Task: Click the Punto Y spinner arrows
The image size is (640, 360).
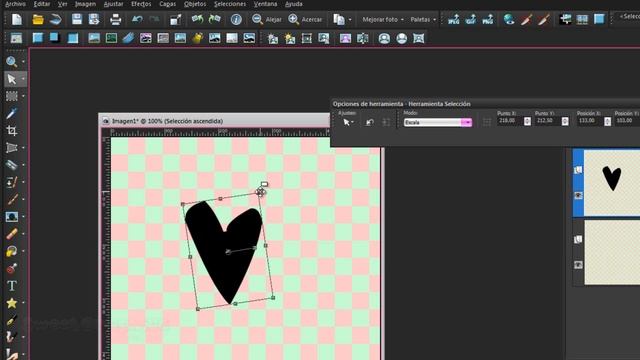Action: point(565,121)
